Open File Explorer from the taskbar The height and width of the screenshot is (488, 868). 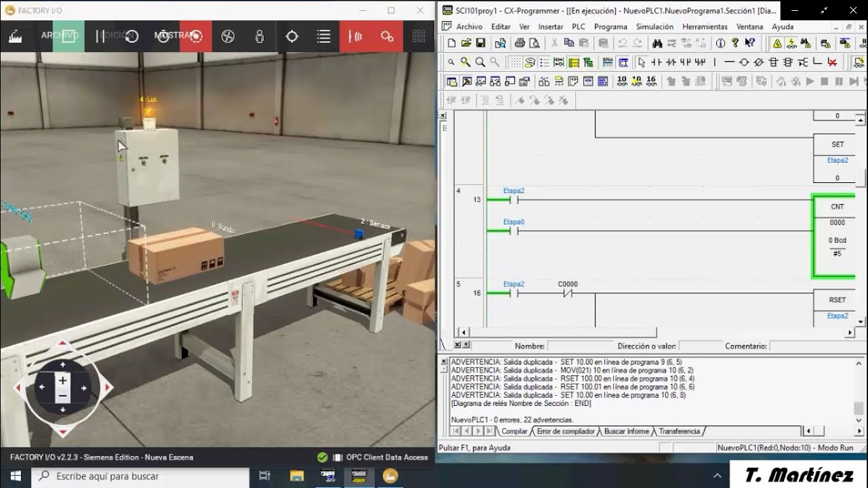[x=296, y=476]
